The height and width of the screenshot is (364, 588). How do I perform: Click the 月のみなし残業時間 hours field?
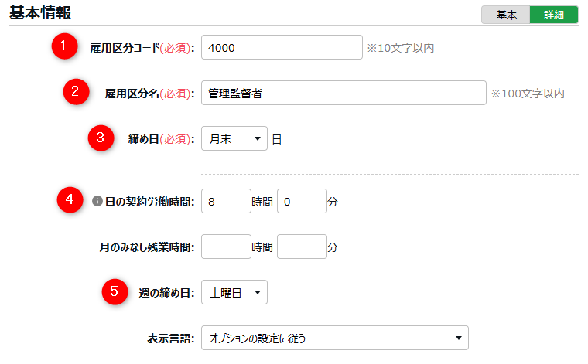click(226, 247)
